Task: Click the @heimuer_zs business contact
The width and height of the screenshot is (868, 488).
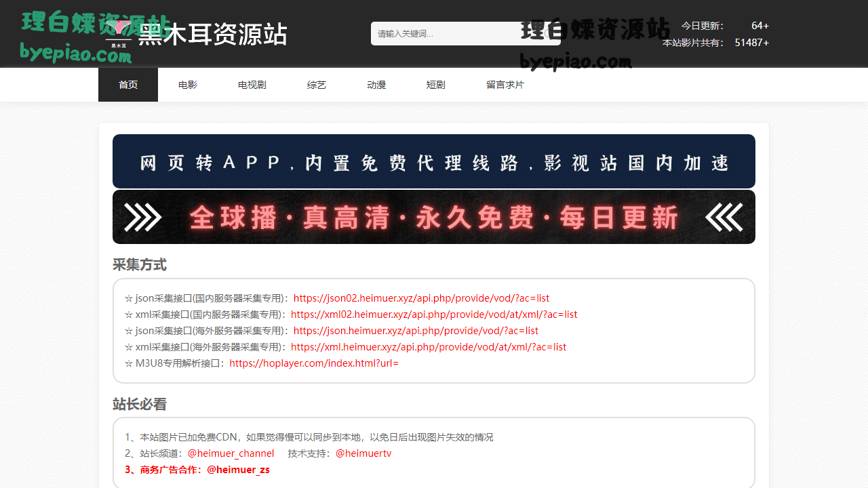Action: pos(238,470)
